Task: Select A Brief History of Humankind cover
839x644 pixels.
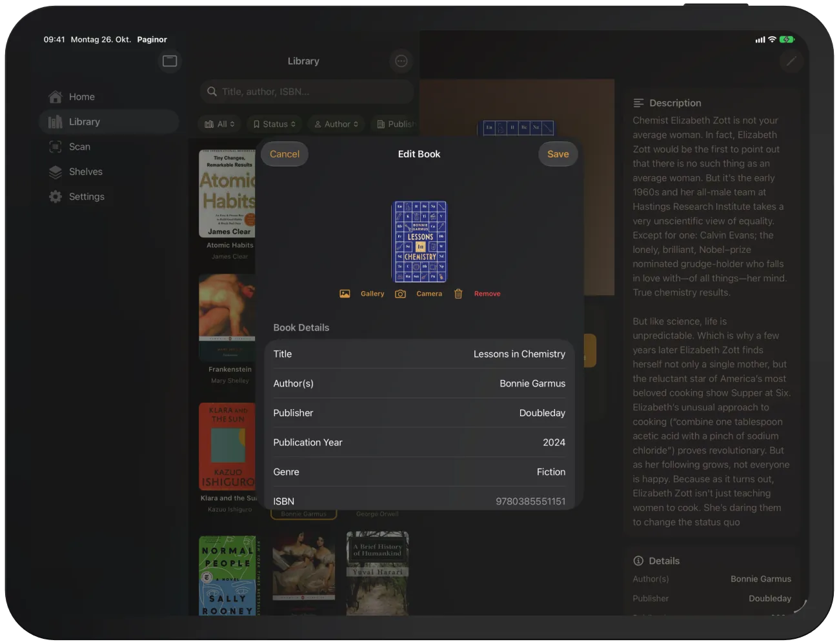Action: pyautogui.click(x=378, y=573)
